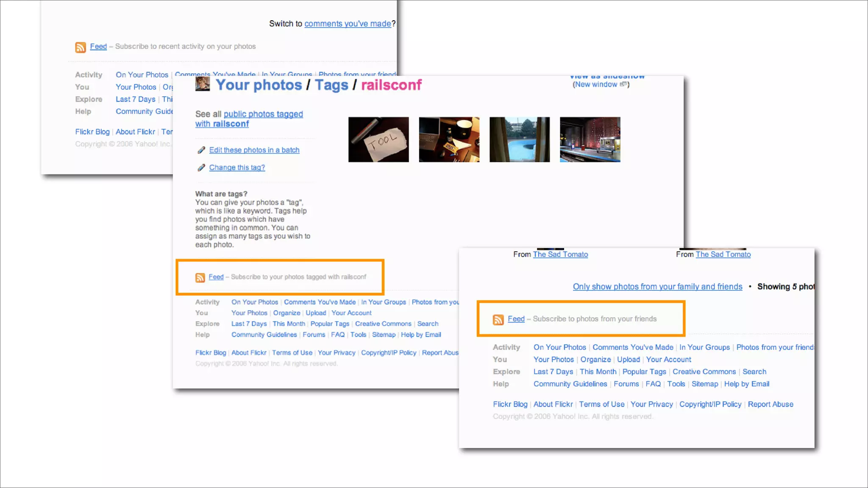The width and height of the screenshot is (868, 488).
Task: Open Creative Commons in bottom-right footer
Action: pos(704,372)
